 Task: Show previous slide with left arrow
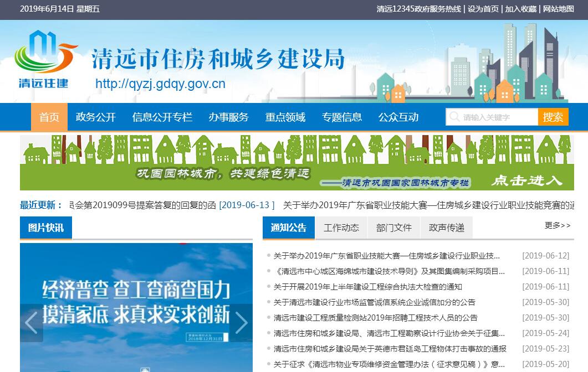pos(31,323)
